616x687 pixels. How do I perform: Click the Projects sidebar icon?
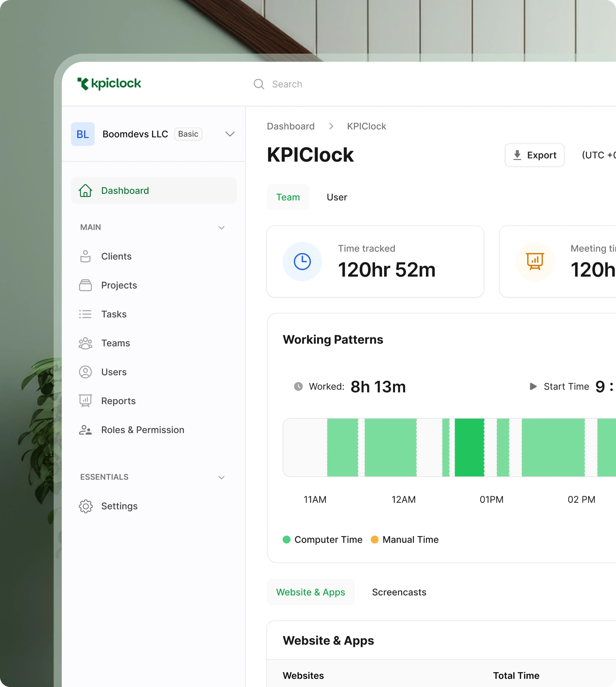pyautogui.click(x=85, y=285)
